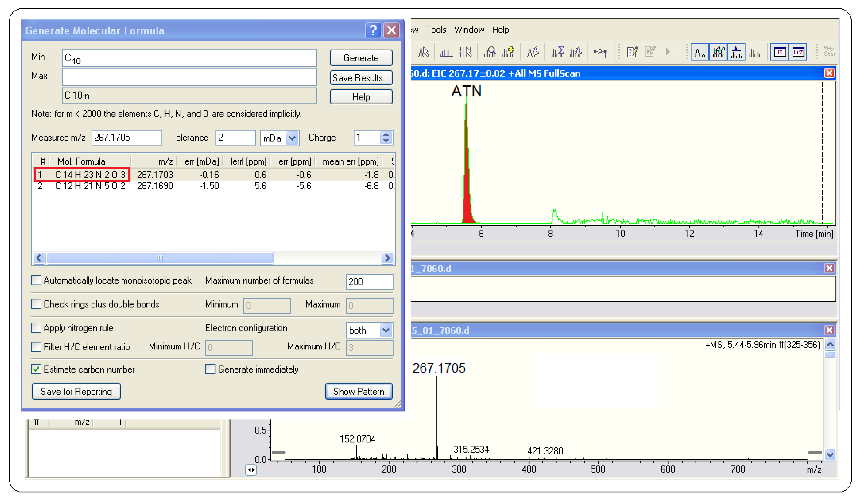Click the spectrum magnifier search icon
The width and height of the screenshot is (864, 504).
tap(490, 52)
